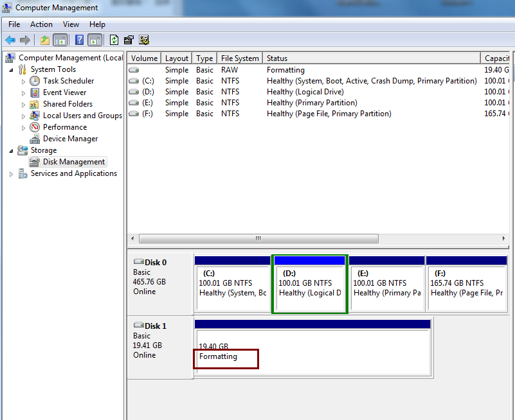515x420 pixels.
Task: Click the Back arrow toolbar icon
Action: coord(10,40)
